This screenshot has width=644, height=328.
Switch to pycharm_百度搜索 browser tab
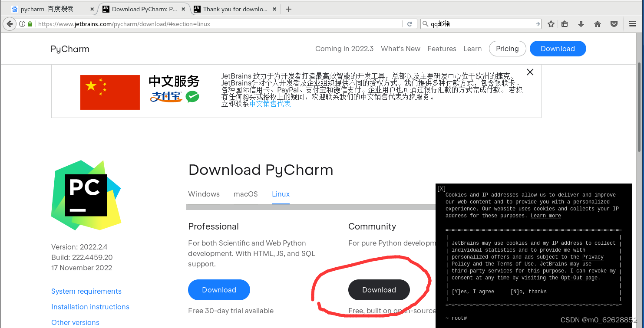53,9
